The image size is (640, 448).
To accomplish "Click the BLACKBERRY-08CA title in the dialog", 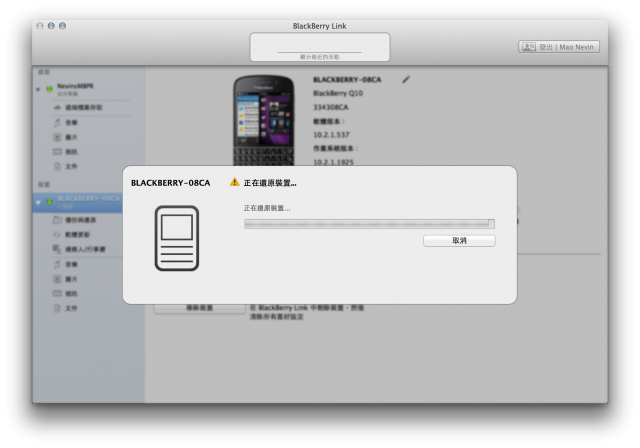I will 171,183.
